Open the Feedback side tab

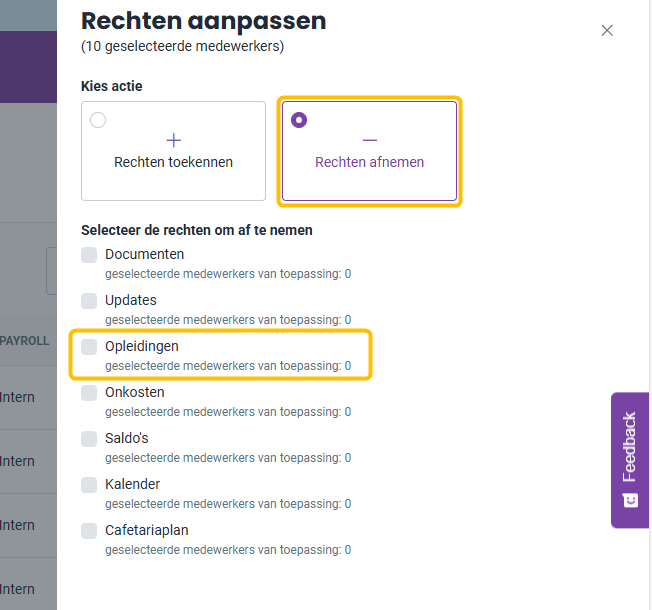(630, 460)
